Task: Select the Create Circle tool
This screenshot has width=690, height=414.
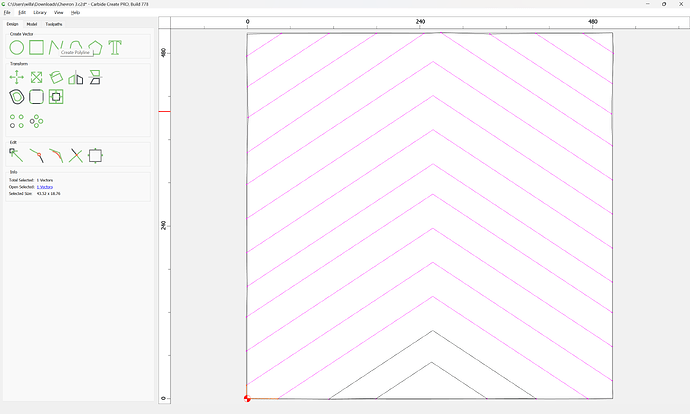Action: [x=17, y=48]
